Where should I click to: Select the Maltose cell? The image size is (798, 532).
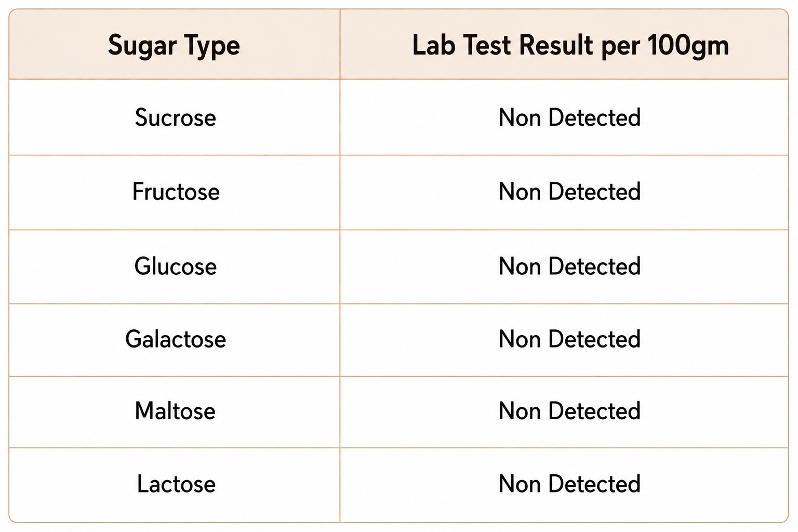point(175,411)
